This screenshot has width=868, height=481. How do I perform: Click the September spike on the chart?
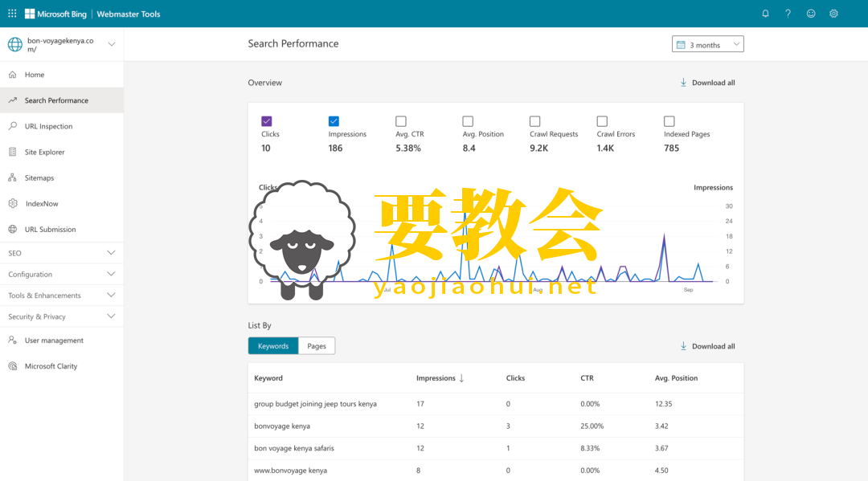point(665,259)
